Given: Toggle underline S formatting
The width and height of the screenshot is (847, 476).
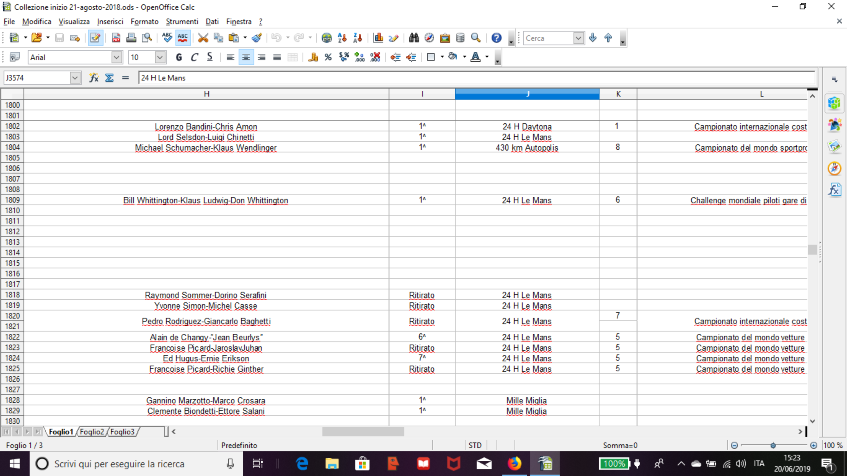Looking at the screenshot, I should click(210, 57).
